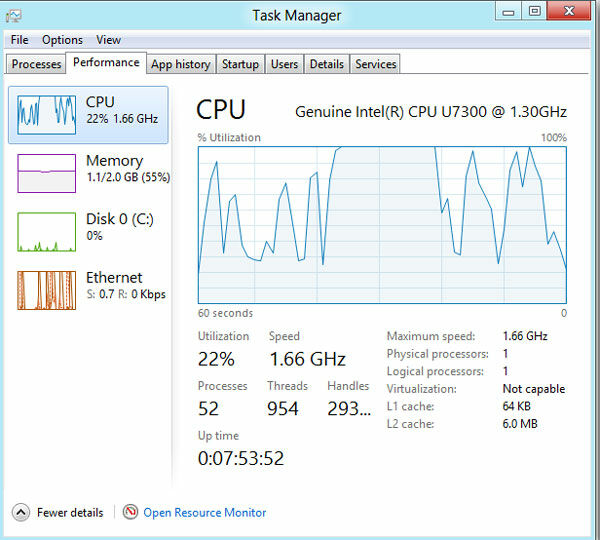Click the Logical processors label
This screenshot has height=540, width=600.
click(435, 371)
